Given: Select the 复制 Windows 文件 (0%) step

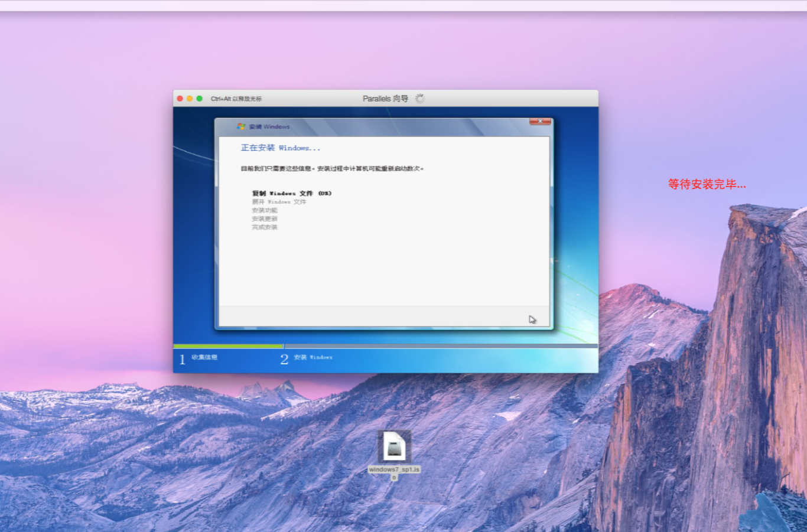Looking at the screenshot, I should tap(292, 193).
